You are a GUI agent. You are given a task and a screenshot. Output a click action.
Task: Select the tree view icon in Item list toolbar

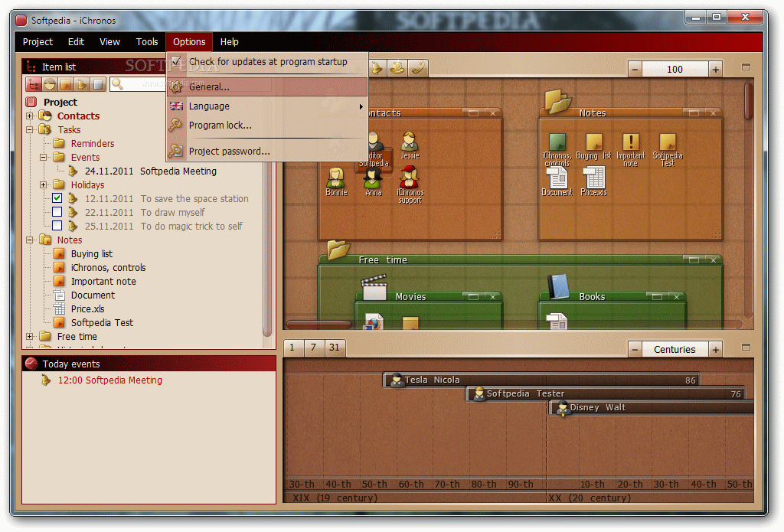click(x=34, y=84)
